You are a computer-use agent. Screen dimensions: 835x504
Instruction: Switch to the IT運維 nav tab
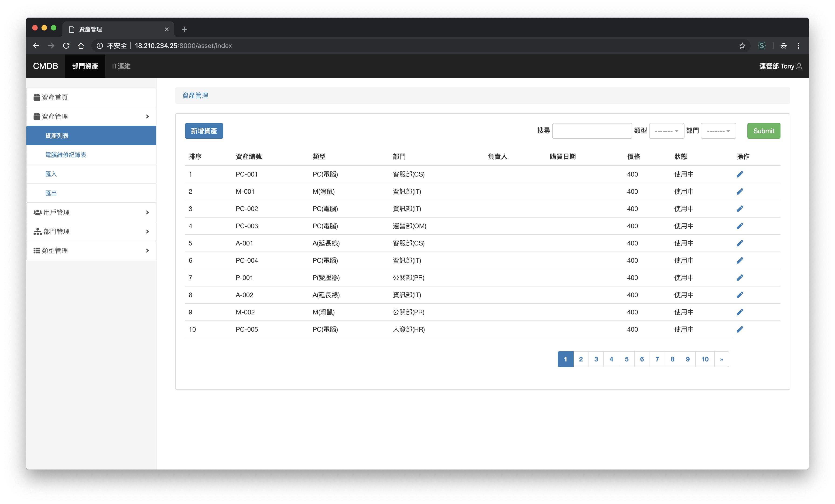tap(121, 66)
